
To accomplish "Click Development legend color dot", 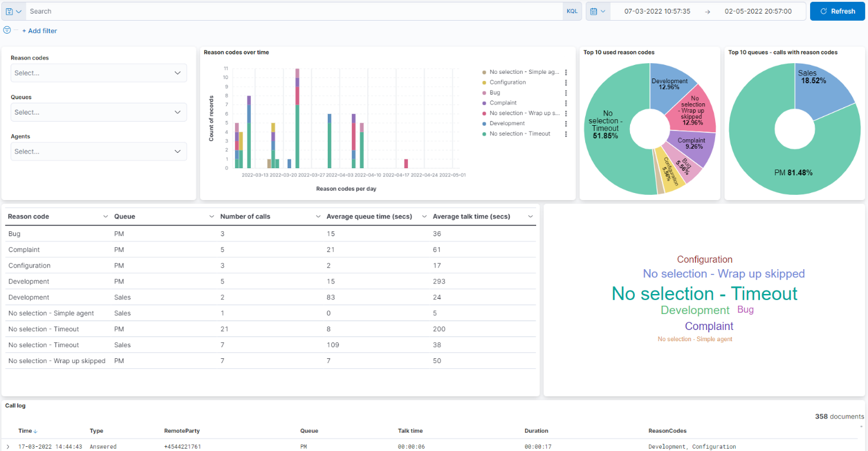I will point(484,124).
